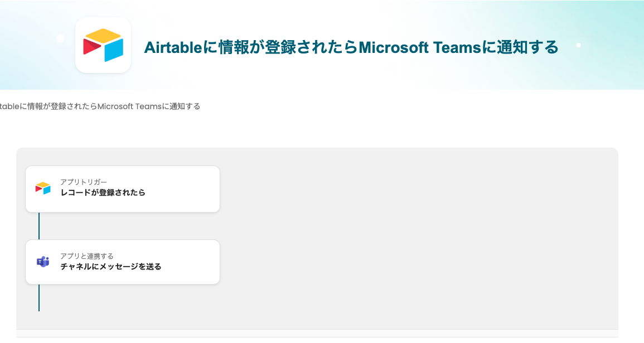Click the small Airtable icon on trigger card
This screenshot has height=343, width=644.
43,188
